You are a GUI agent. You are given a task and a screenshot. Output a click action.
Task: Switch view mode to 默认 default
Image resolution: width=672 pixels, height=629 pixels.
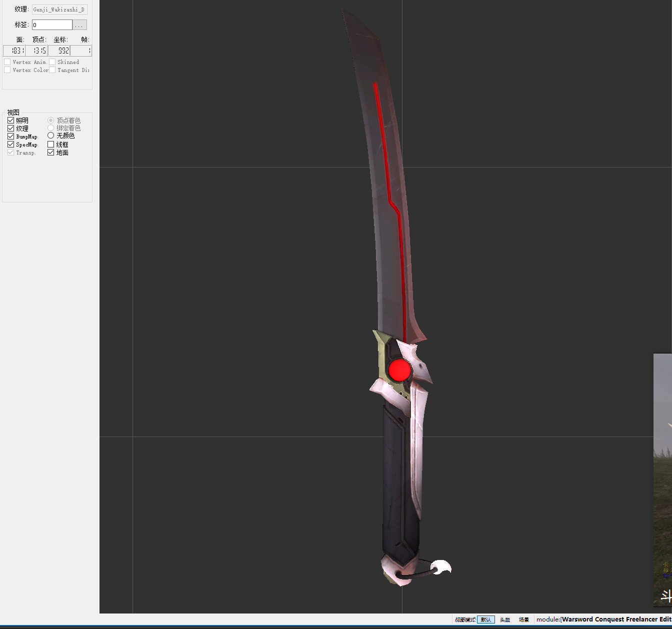click(486, 619)
